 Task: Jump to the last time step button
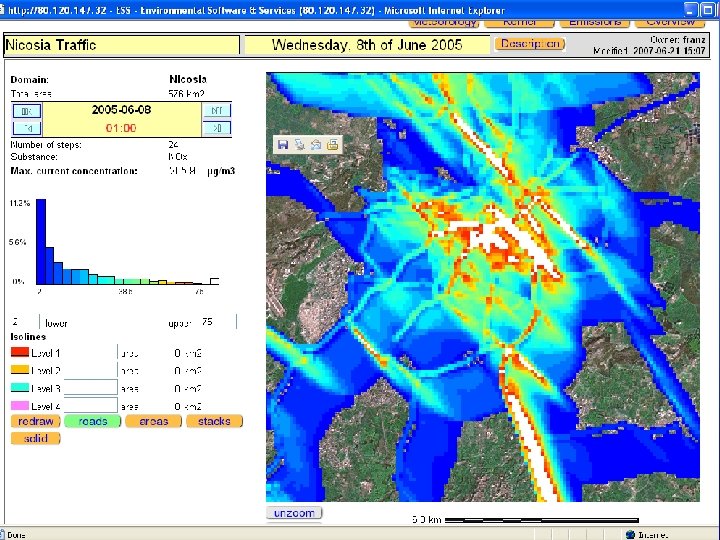point(217,111)
